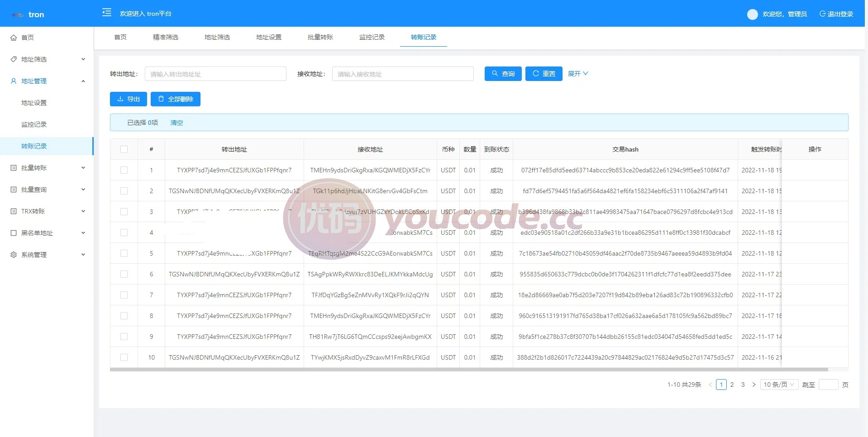Expand the 系统管理 sidebar submenu
Image resolution: width=868 pixels, height=437 pixels.
tap(83, 255)
